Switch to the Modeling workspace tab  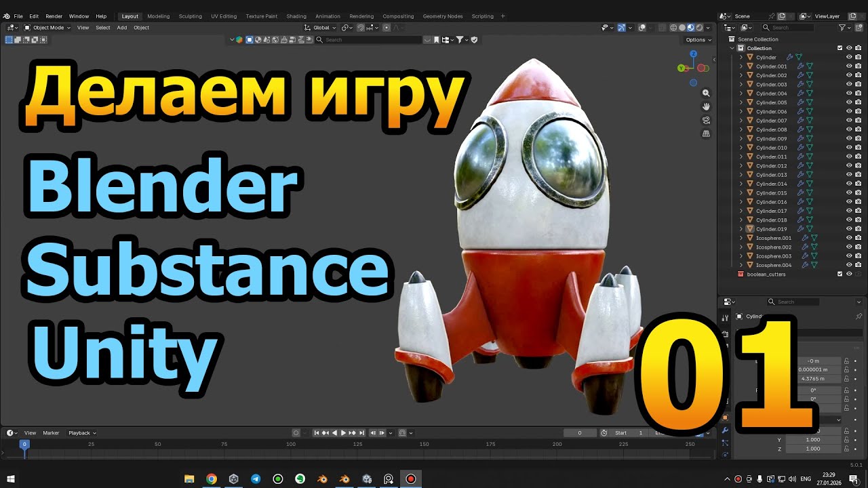(x=159, y=16)
